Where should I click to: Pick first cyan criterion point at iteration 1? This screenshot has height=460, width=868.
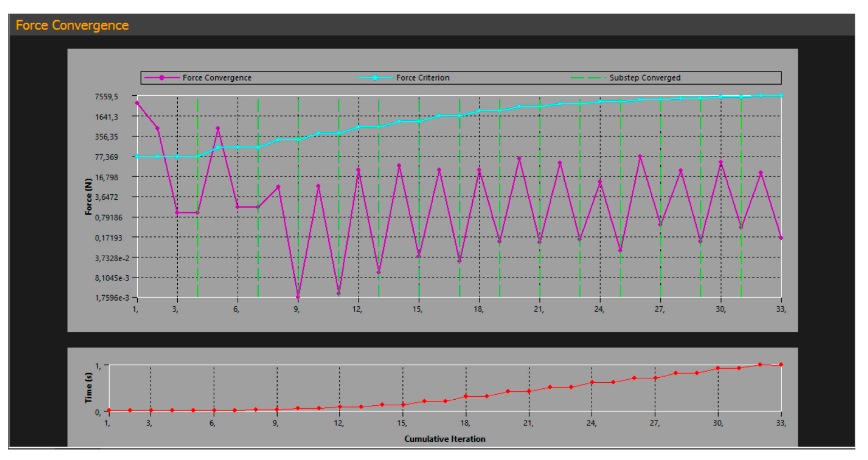click(137, 157)
